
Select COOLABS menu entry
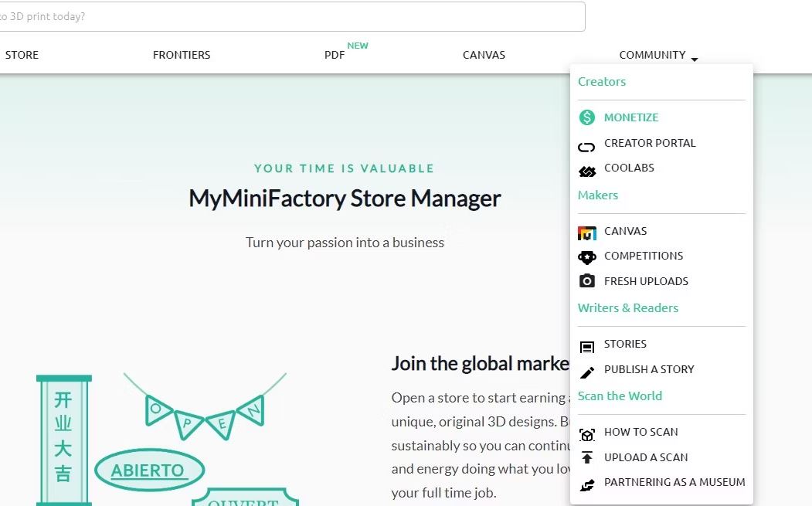(x=629, y=168)
